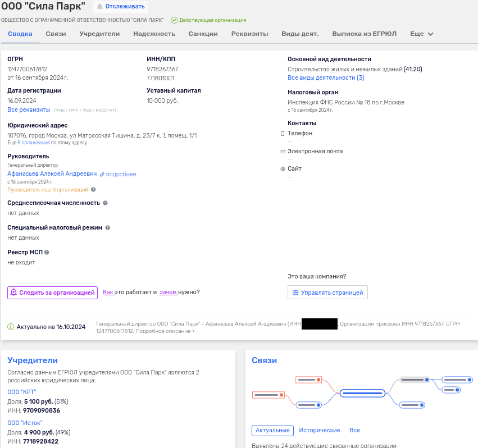This screenshot has height=448, width=478.
Task: Open founder ООО "КРТ" link
Action: (22, 392)
